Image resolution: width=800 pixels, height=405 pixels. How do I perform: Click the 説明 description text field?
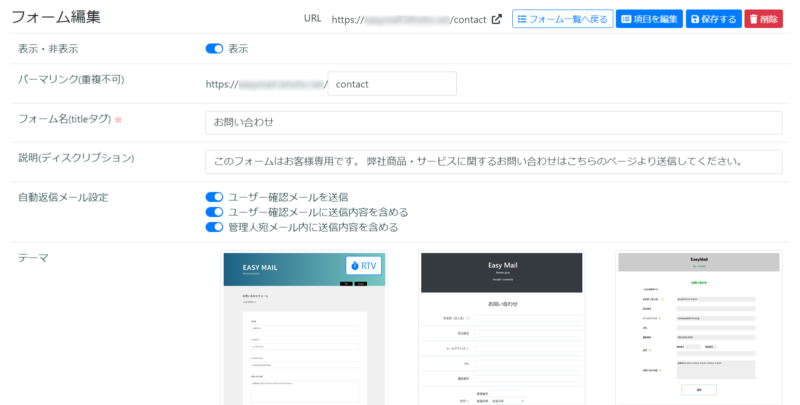pyautogui.click(x=493, y=162)
